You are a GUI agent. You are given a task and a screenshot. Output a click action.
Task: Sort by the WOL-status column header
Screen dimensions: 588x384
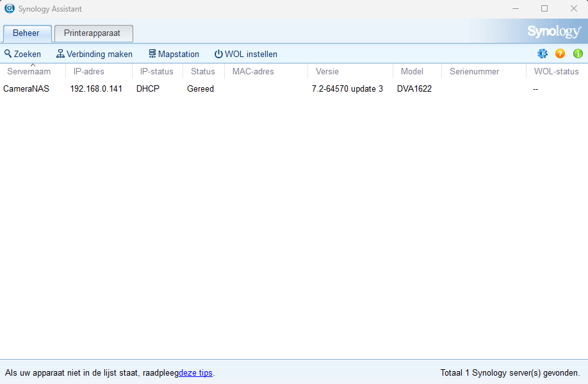pyautogui.click(x=557, y=71)
